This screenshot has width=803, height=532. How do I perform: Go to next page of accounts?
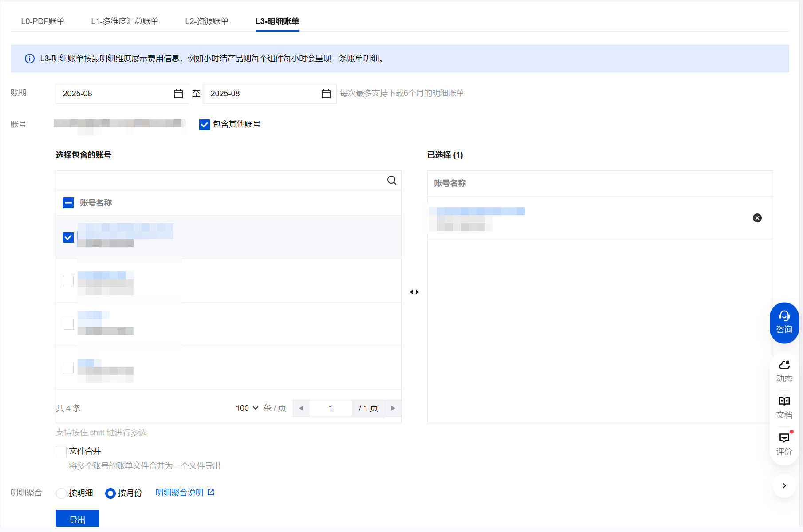point(393,408)
